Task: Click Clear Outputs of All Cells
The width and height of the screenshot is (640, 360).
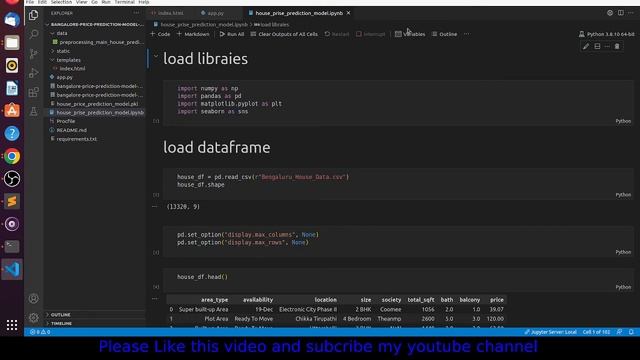Action: click(284, 34)
